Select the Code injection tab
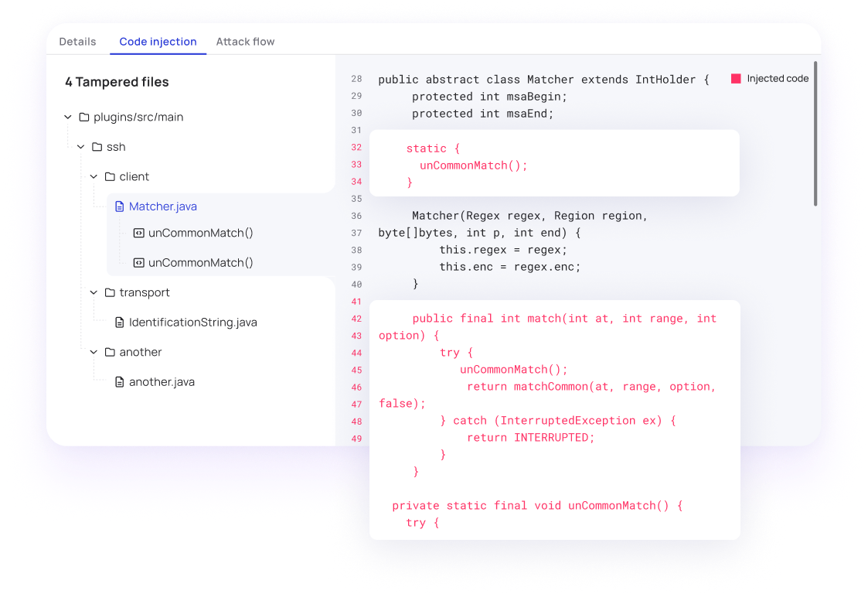This screenshot has height=594, width=868. pyautogui.click(x=158, y=42)
